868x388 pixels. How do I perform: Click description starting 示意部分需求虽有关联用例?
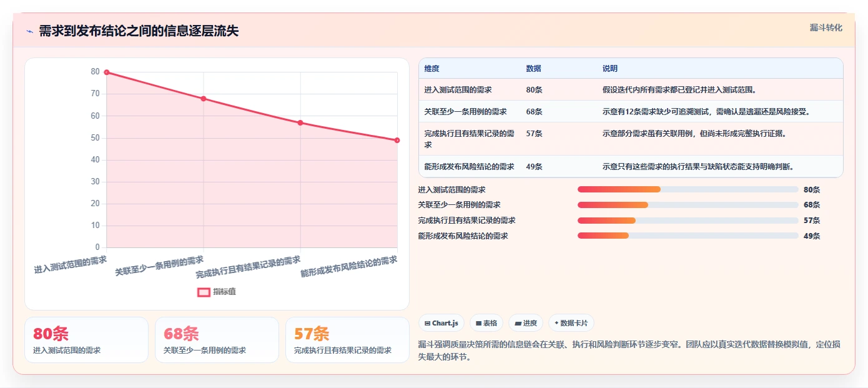click(694, 134)
